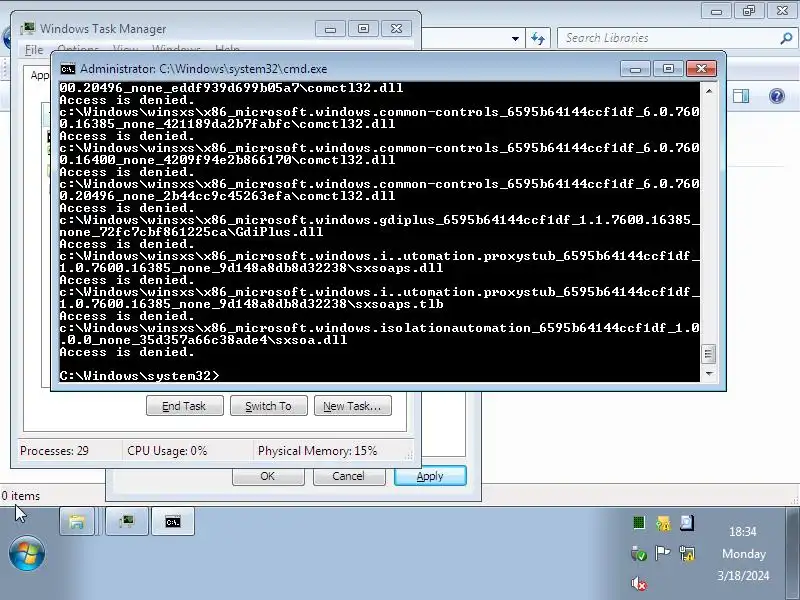Open the device icon with green check in tray

pyautogui.click(x=639, y=554)
